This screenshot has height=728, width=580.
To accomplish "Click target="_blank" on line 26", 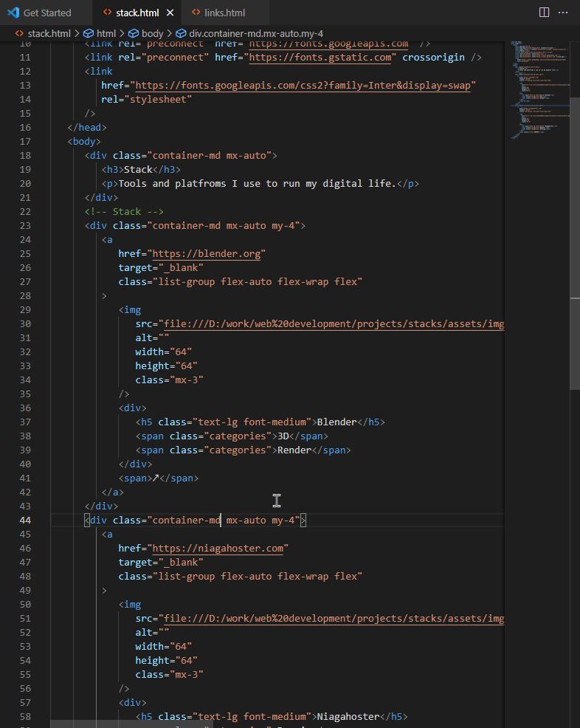I will pyautogui.click(x=161, y=268).
